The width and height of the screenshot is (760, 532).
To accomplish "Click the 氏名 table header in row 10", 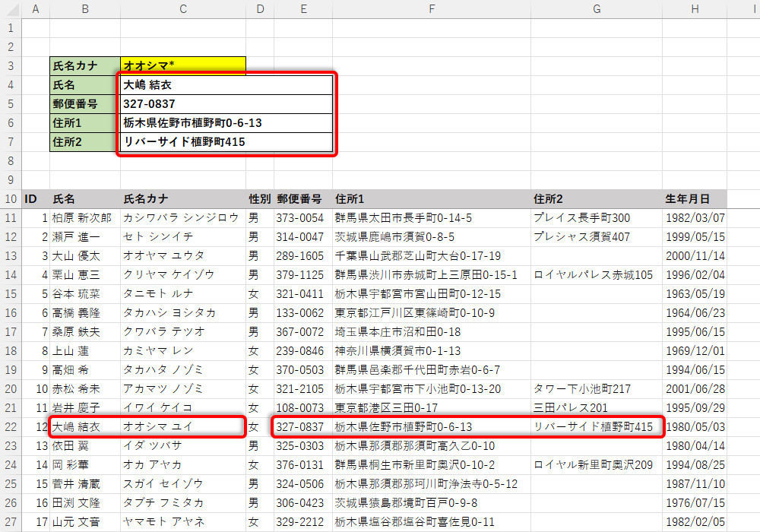I will (x=85, y=198).
